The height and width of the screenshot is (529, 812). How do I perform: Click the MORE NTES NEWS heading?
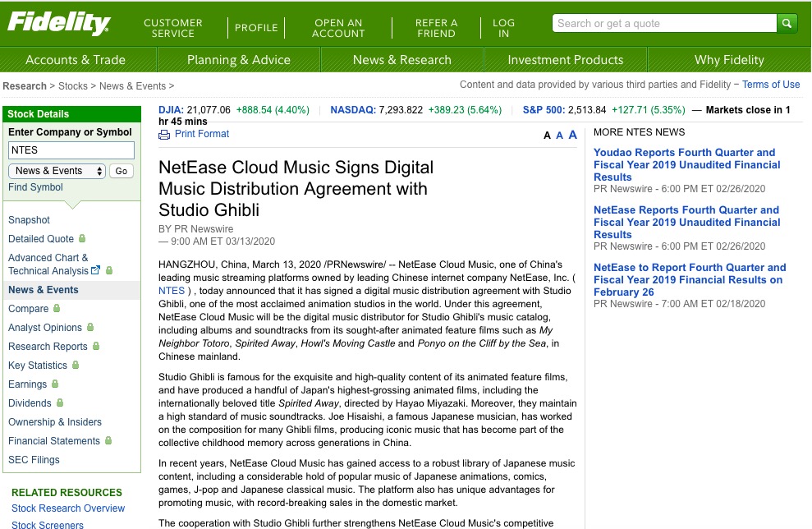click(x=639, y=132)
